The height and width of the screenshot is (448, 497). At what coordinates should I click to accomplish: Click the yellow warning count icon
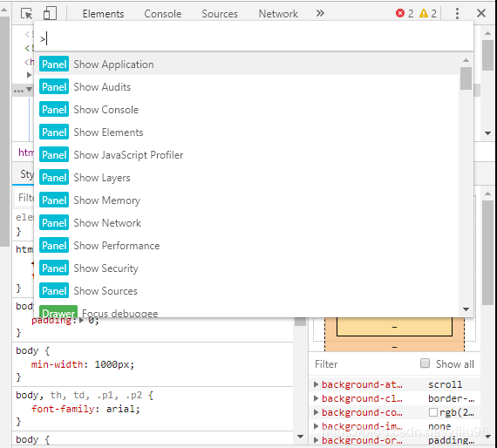click(424, 13)
